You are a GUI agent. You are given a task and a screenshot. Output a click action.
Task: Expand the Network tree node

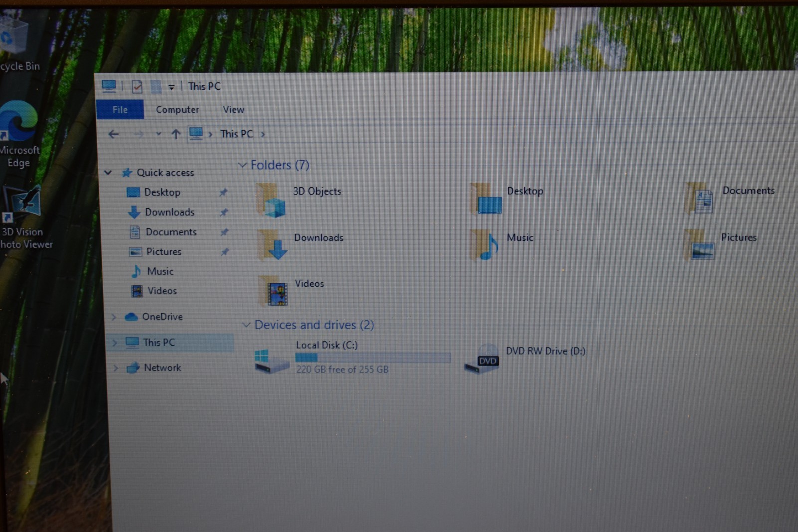coord(116,368)
